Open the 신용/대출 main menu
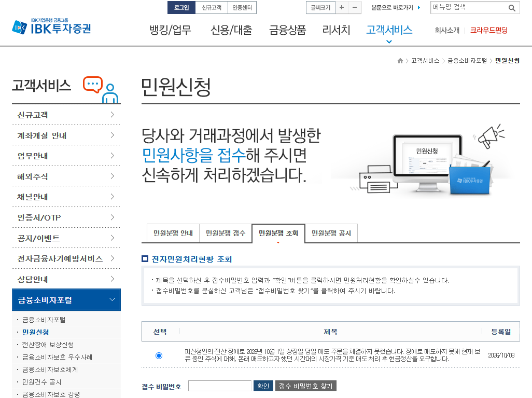 [231, 30]
